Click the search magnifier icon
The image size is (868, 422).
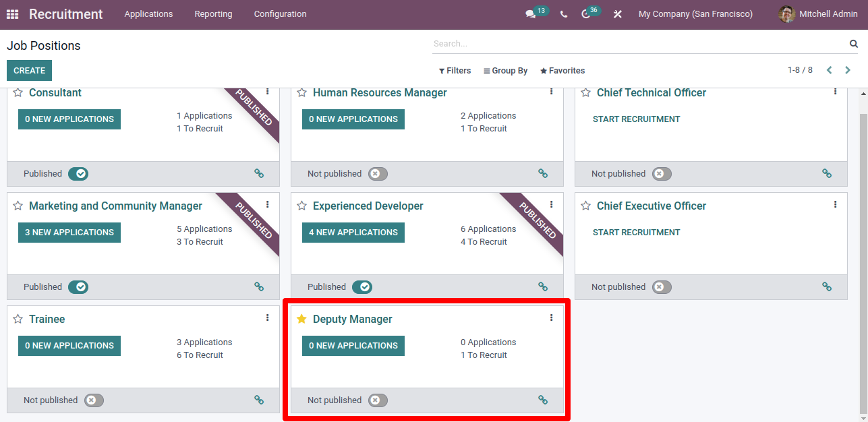[x=854, y=44]
